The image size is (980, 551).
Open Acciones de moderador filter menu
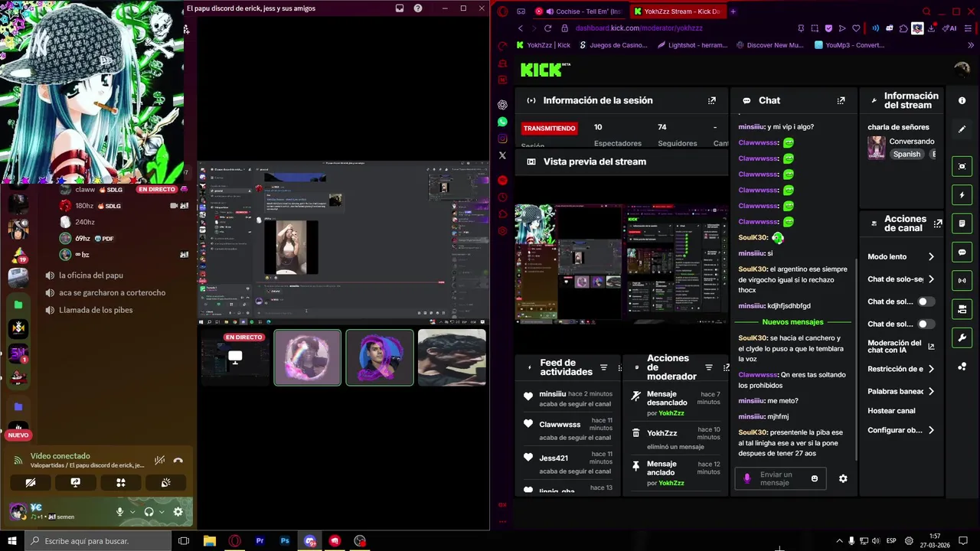click(x=708, y=367)
